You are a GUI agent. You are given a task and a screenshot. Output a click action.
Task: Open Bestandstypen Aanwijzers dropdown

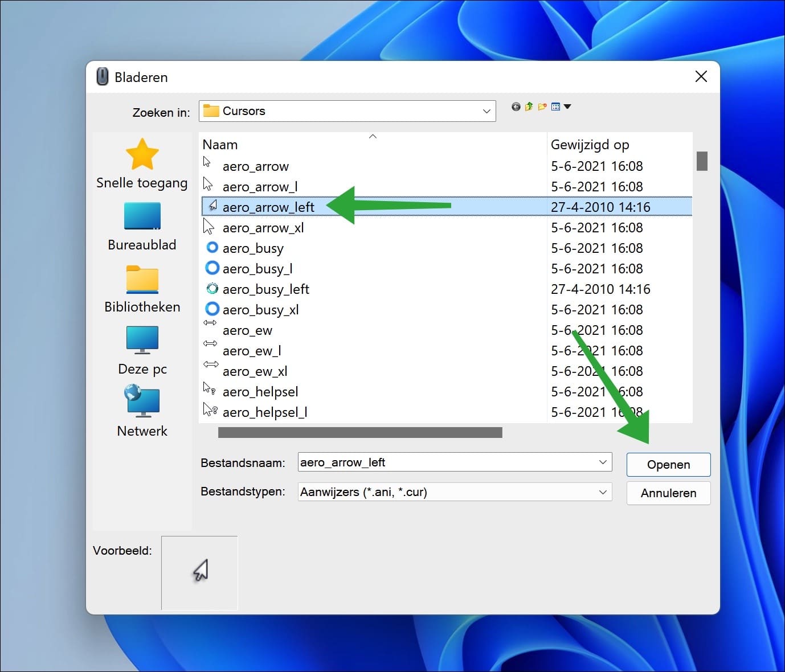coord(455,492)
